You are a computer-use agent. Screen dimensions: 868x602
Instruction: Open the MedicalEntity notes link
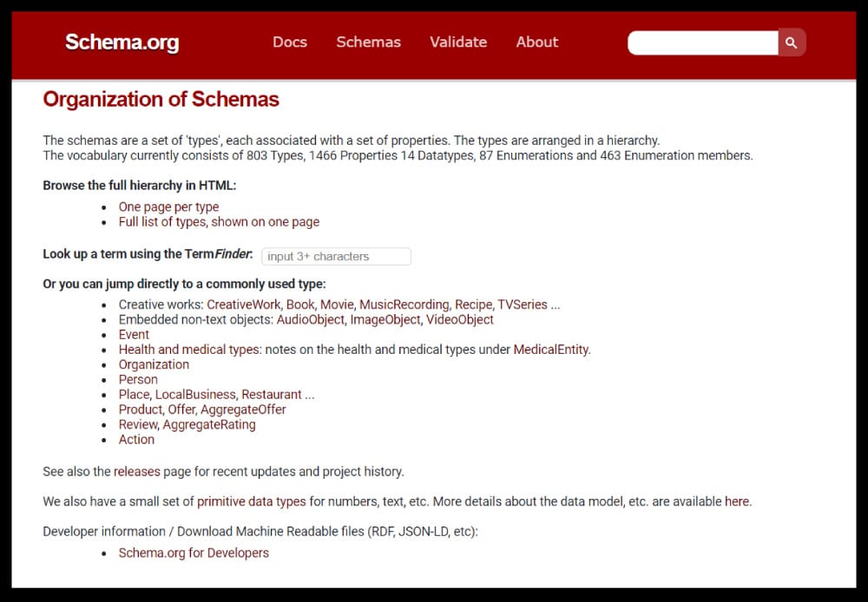551,349
